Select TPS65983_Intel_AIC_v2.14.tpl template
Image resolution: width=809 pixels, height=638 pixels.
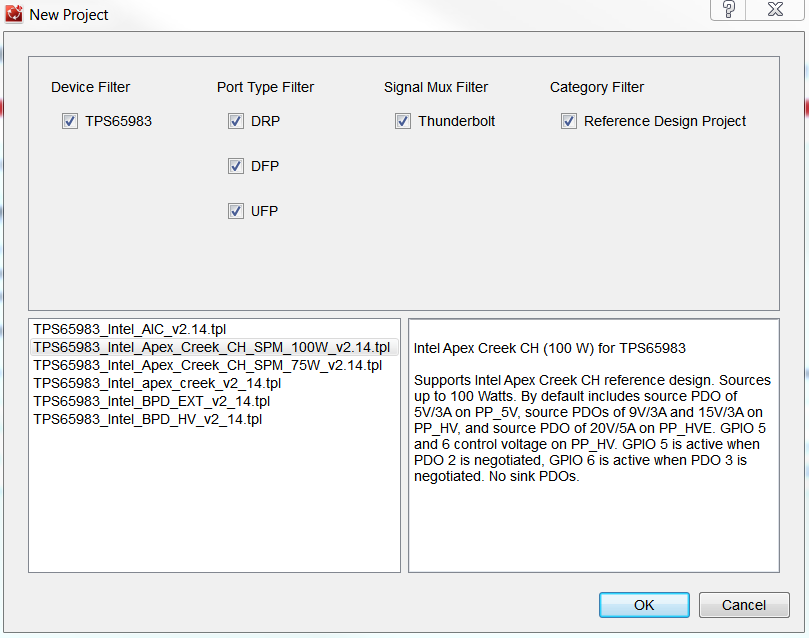tap(130, 329)
